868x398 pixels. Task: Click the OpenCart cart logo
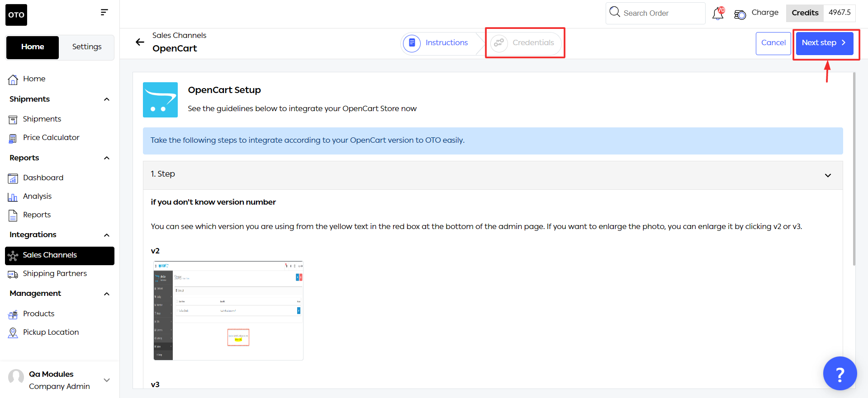[x=160, y=100]
